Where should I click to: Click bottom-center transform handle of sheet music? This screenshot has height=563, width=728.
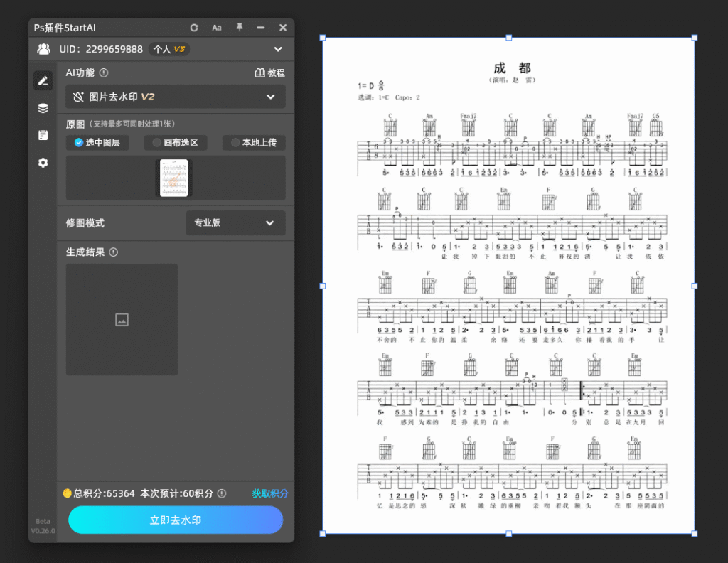tap(509, 534)
